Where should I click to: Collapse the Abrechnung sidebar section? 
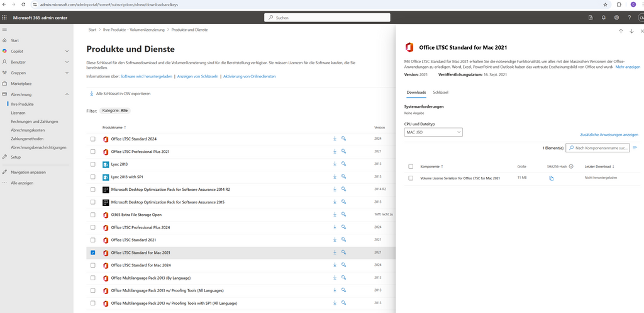(x=67, y=94)
